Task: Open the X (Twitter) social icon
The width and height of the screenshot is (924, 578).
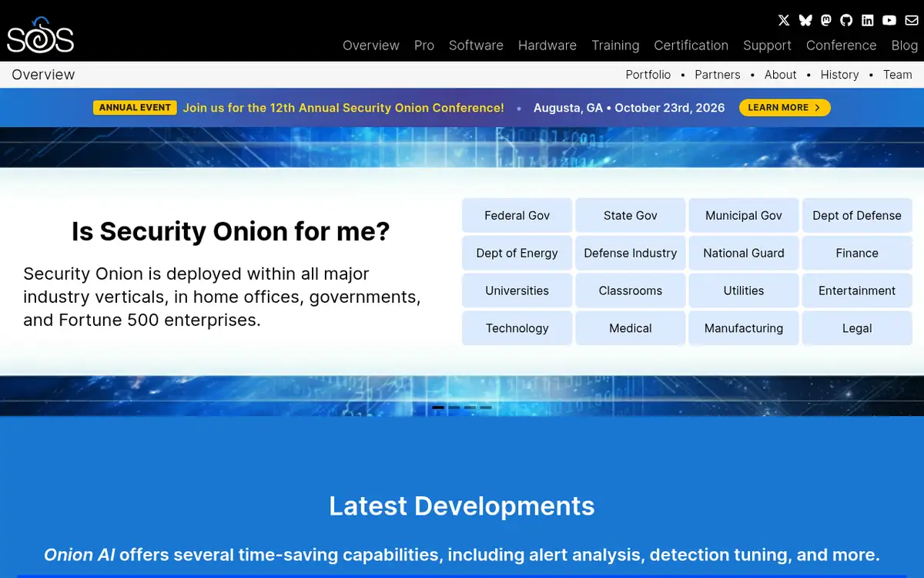Action: tap(784, 21)
